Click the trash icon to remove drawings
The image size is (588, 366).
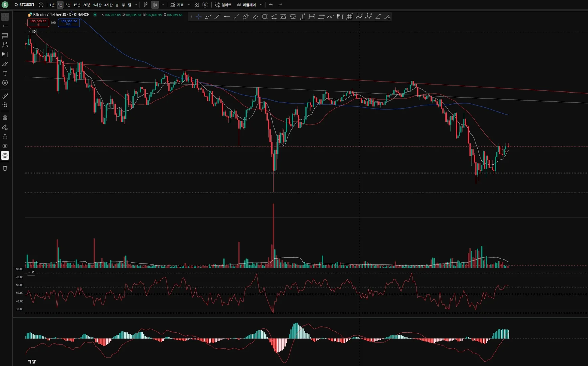coord(5,168)
